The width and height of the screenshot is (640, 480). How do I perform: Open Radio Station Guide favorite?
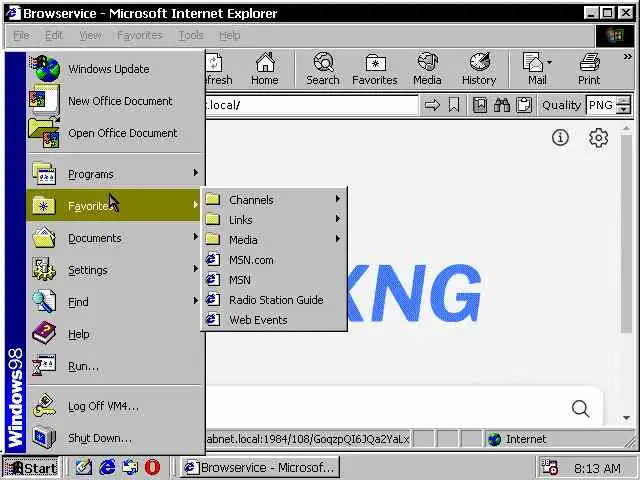coord(273,300)
